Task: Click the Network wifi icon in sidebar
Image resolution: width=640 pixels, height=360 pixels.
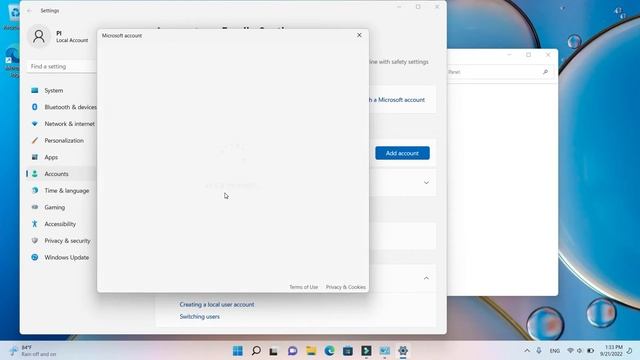Action: point(35,124)
